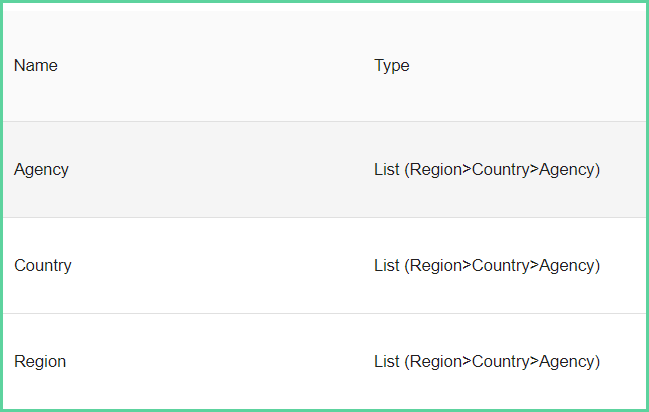Click the Type column header

[392, 66]
